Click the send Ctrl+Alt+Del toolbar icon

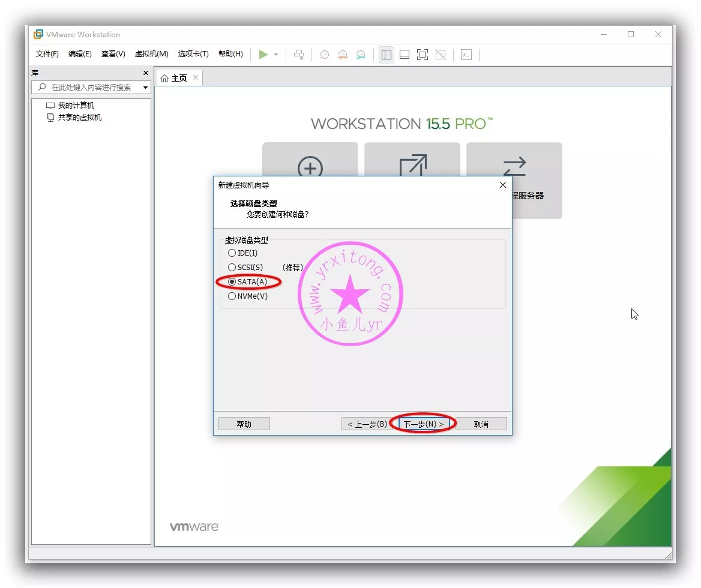click(299, 55)
